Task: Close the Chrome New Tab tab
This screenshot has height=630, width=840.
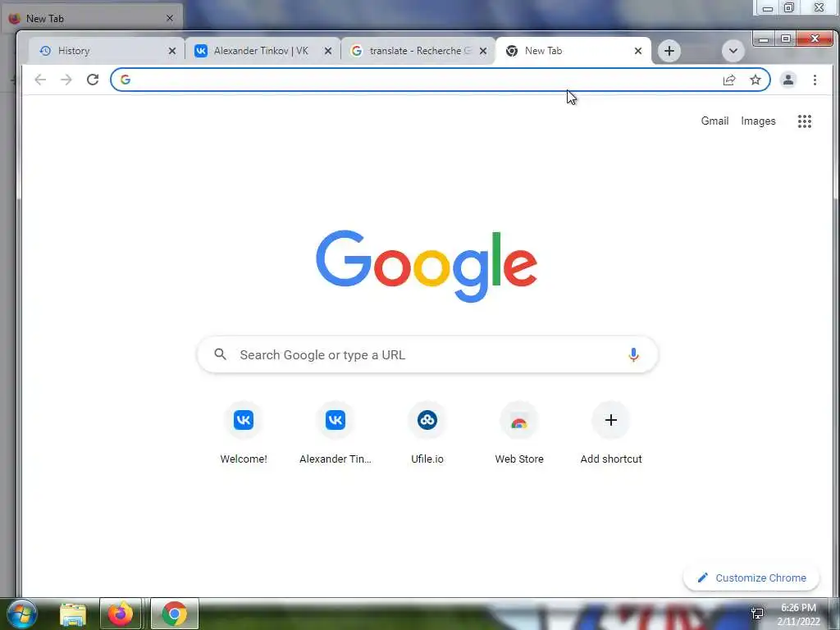Action: click(x=638, y=51)
